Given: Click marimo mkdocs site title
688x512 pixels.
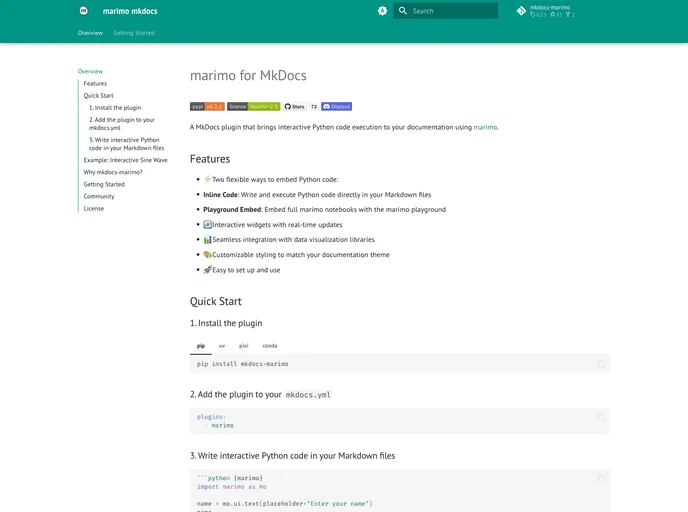Looking at the screenshot, I should [130, 11].
